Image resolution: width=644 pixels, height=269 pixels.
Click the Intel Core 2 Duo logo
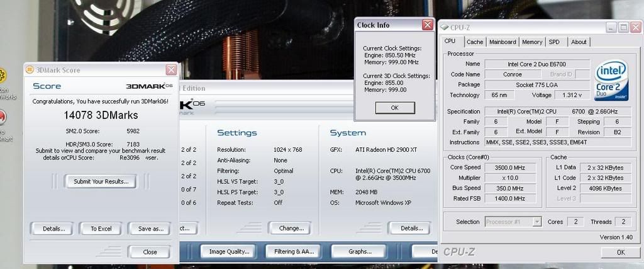coord(611,81)
